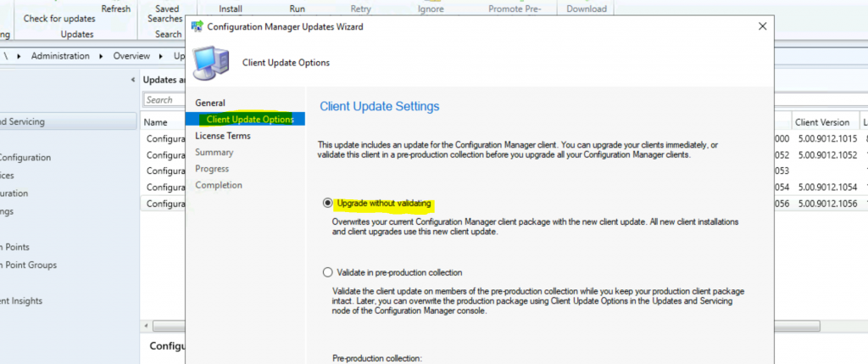868x364 pixels.
Task: Select the row with client version 5.00.9012.1056
Action: (827, 204)
